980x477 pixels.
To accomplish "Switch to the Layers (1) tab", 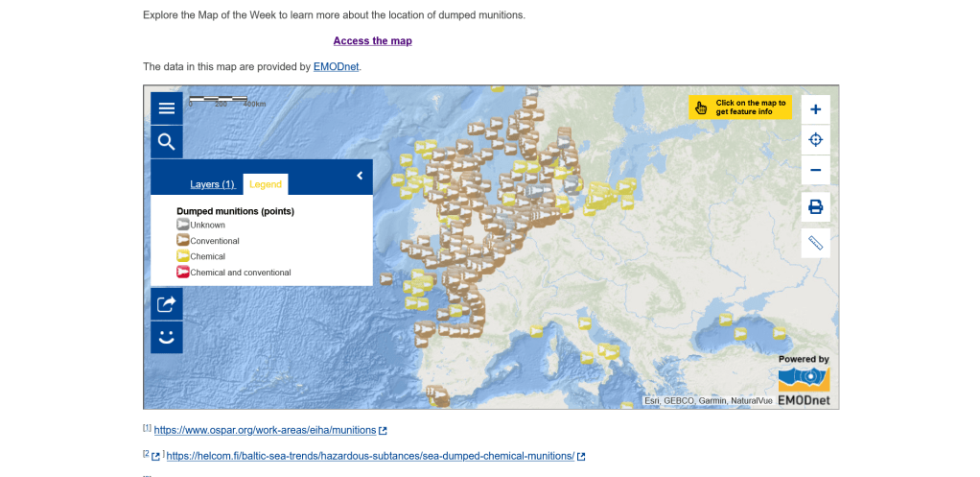I will (212, 184).
